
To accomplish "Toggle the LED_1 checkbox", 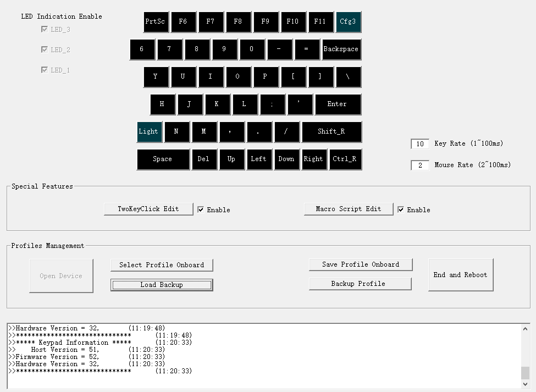I will coord(45,70).
